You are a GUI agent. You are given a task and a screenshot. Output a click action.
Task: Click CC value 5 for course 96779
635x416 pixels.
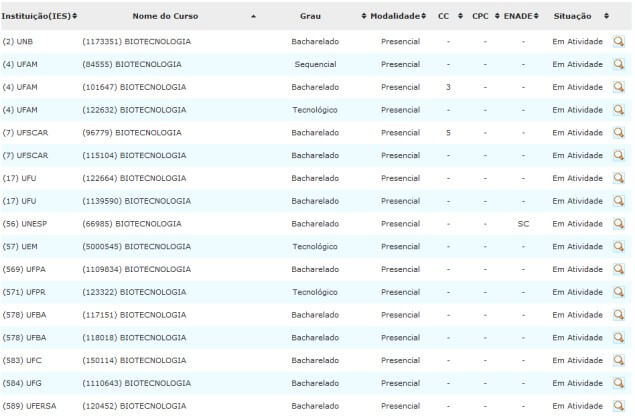tap(448, 132)
